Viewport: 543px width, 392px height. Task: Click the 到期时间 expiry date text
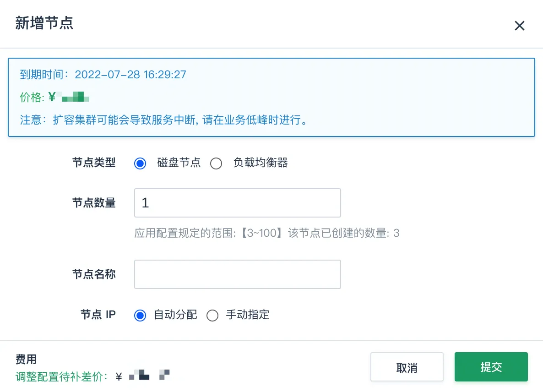coord(103,75)
